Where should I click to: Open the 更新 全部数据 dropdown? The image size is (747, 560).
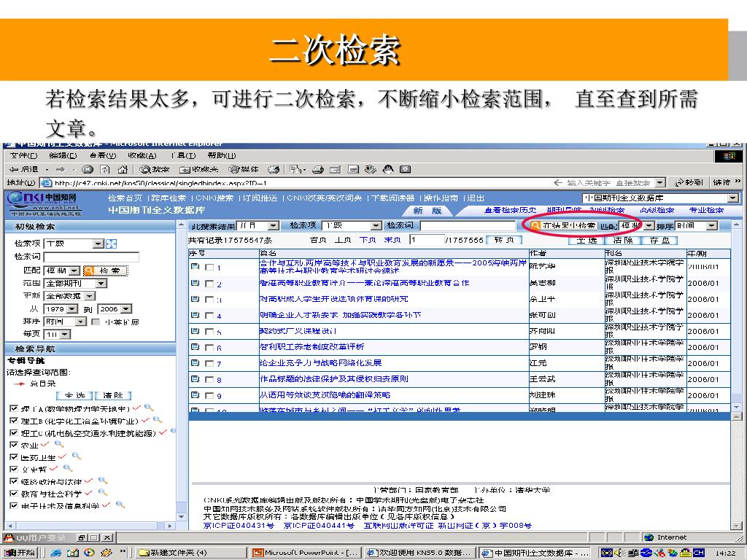tap(69, 296)
